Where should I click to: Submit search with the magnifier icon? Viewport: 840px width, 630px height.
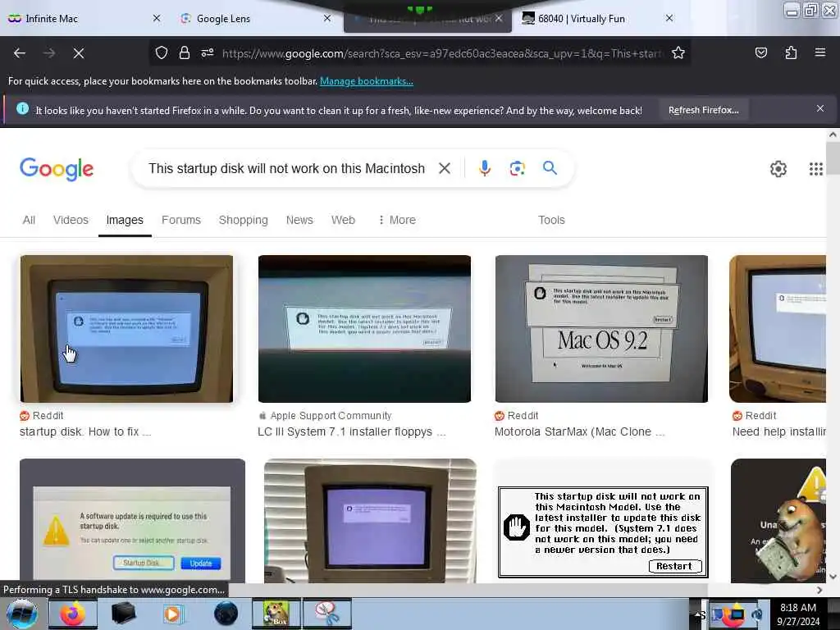click(550, 167)
